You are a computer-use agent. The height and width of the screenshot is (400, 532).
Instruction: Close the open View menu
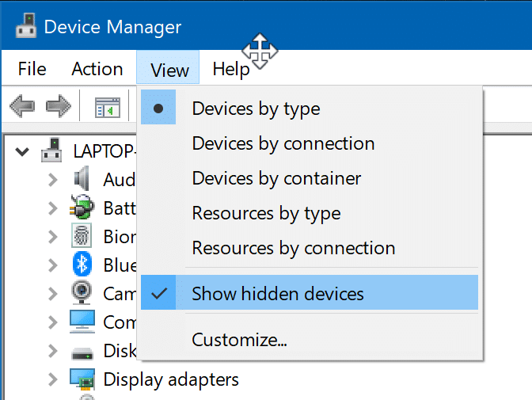click(168, 67)
